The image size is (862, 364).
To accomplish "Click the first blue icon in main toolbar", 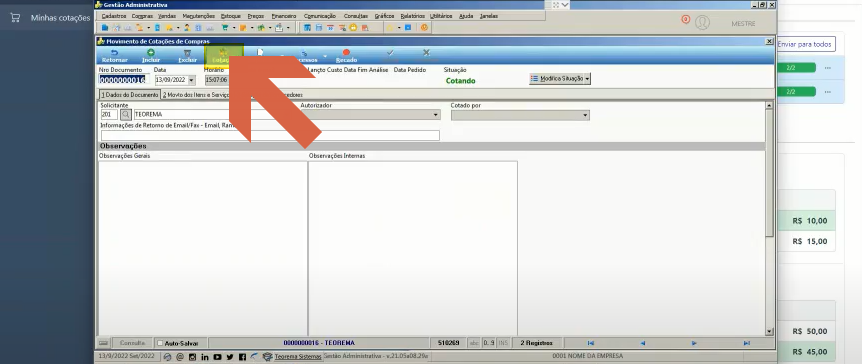I will pyautogui.click(x=104, y=27).
